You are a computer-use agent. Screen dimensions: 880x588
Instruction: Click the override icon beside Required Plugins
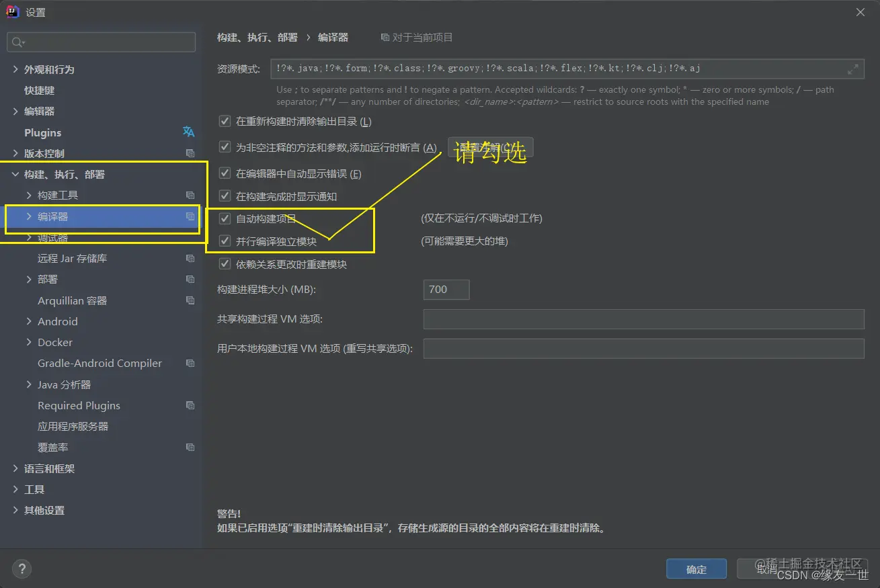[190, 405]
